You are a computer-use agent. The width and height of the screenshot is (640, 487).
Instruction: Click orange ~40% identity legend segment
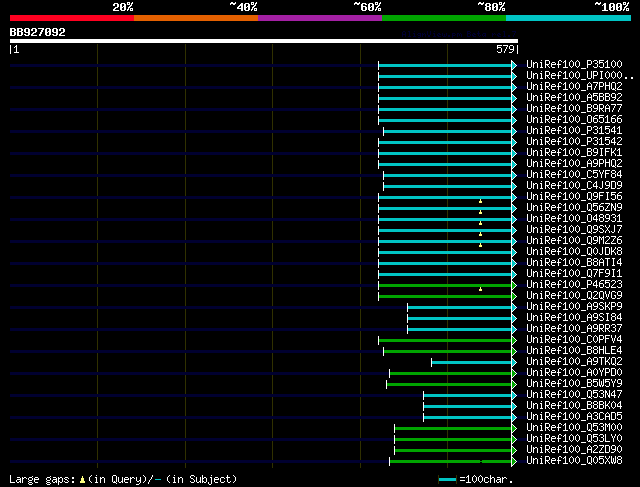pyautogui.click(x=196, y=18)
